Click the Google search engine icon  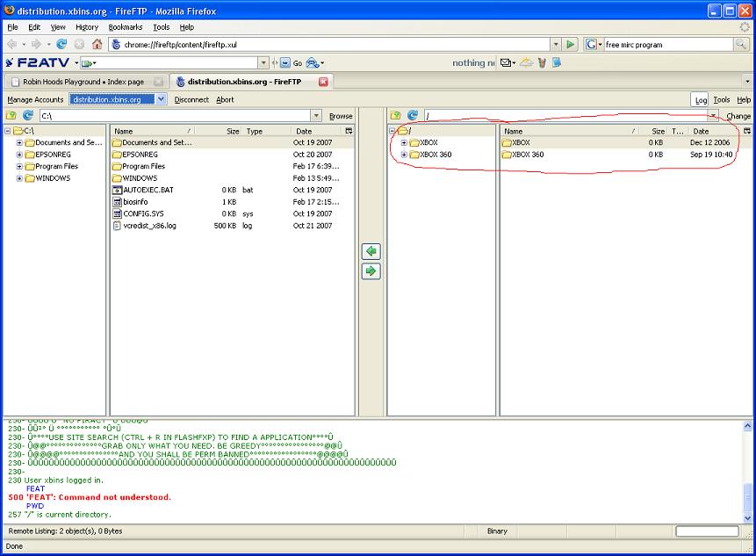(x=591, y=45)
